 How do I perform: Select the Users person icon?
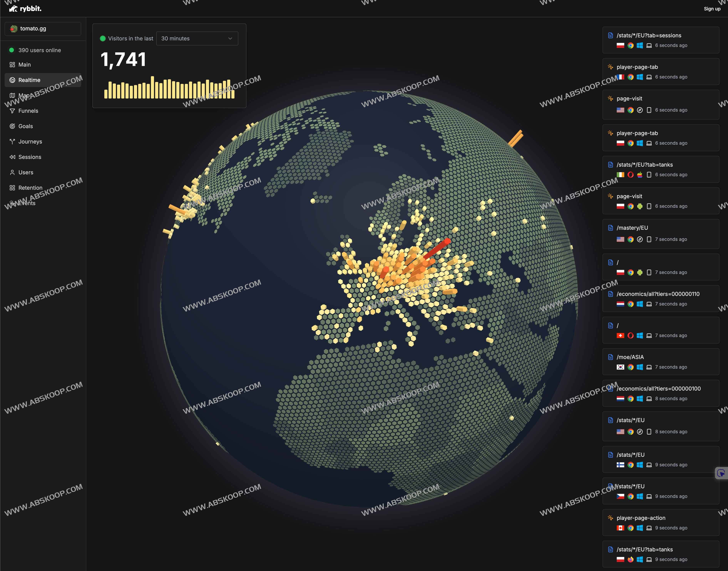(x=12, y=173)
